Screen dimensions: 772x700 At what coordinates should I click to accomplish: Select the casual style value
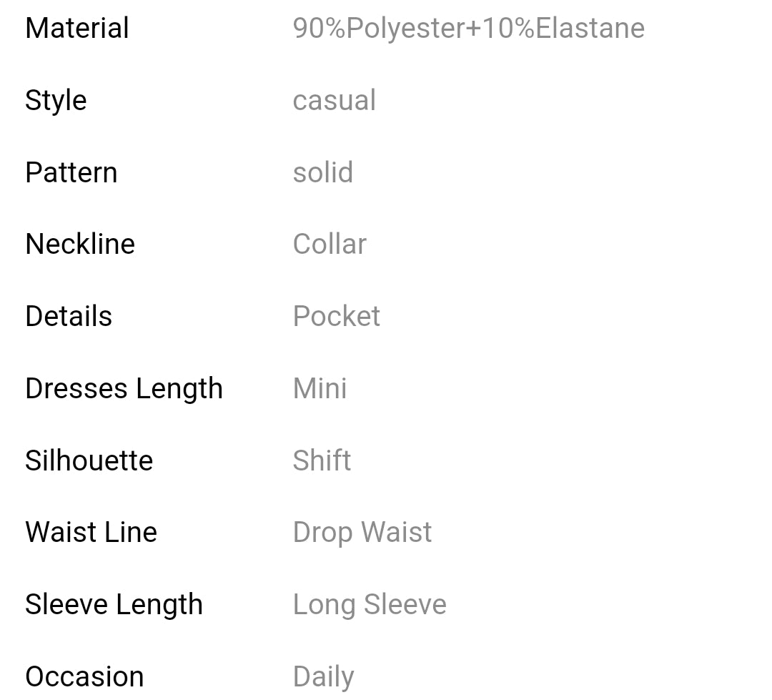coord(334,100)
